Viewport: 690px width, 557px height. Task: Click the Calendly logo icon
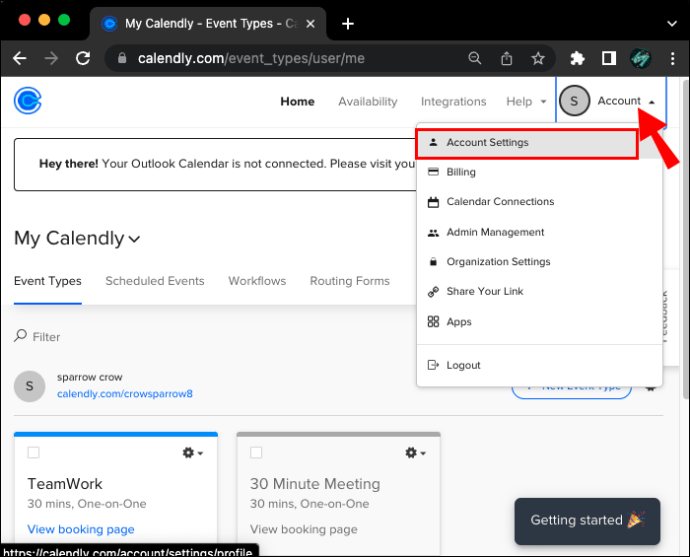coord(28,100)
